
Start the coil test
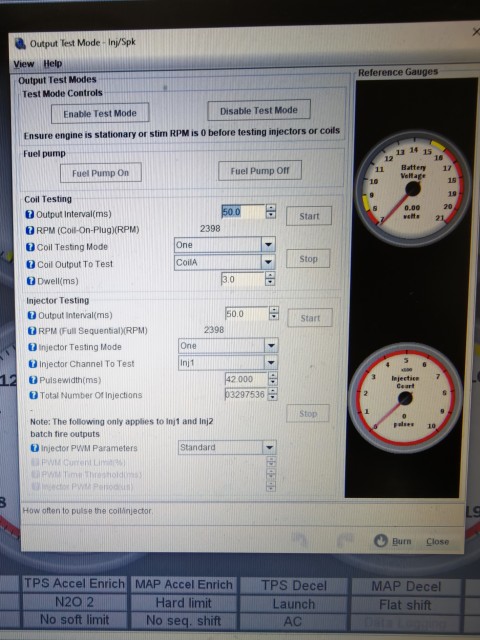pyautogui.click(x=309, y=216)
